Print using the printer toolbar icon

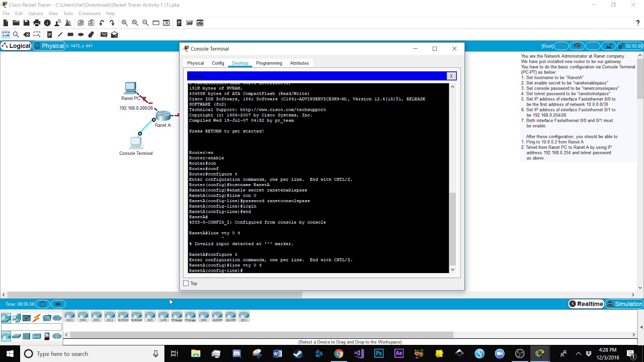click(37, 23)
